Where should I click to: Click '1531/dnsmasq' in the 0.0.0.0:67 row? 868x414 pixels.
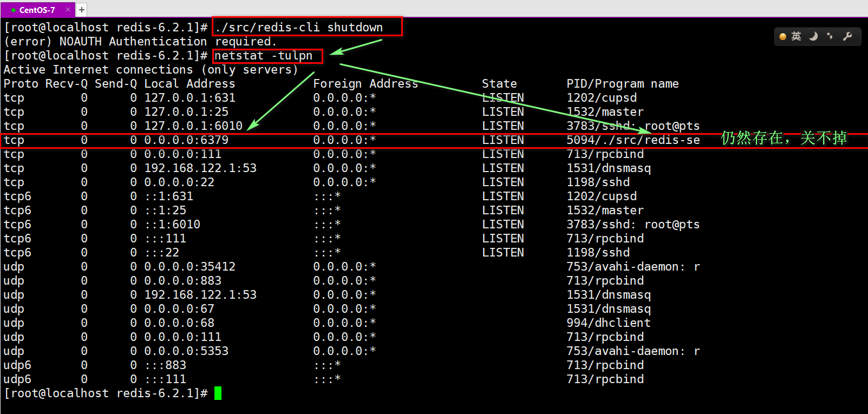click(x=609, y=308)
